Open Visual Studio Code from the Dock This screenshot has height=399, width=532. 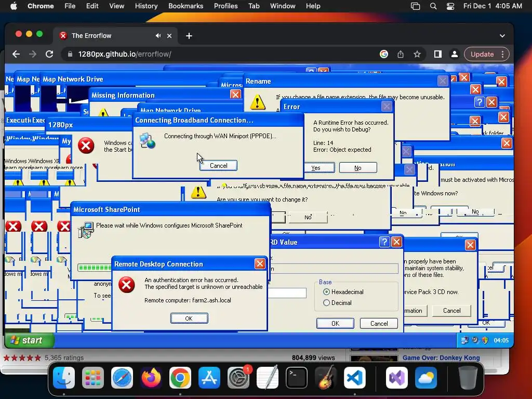(354, 378)
